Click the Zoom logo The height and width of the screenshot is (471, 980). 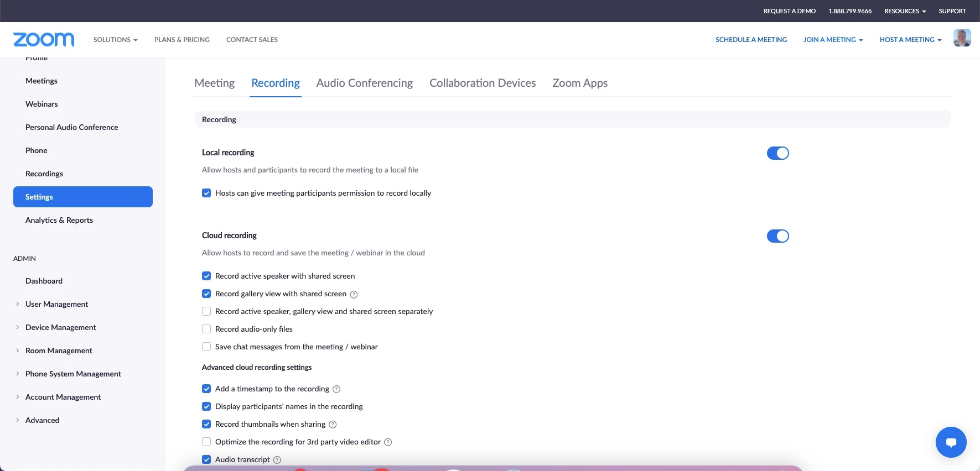[x=44, y=39]
